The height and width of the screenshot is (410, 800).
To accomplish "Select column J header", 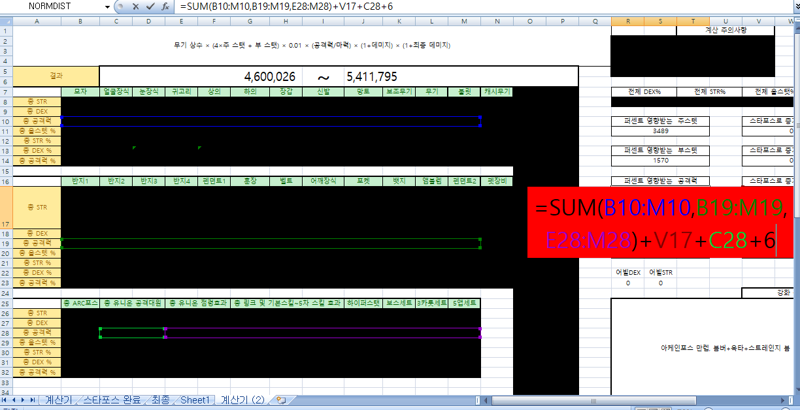I will point(363,21).
